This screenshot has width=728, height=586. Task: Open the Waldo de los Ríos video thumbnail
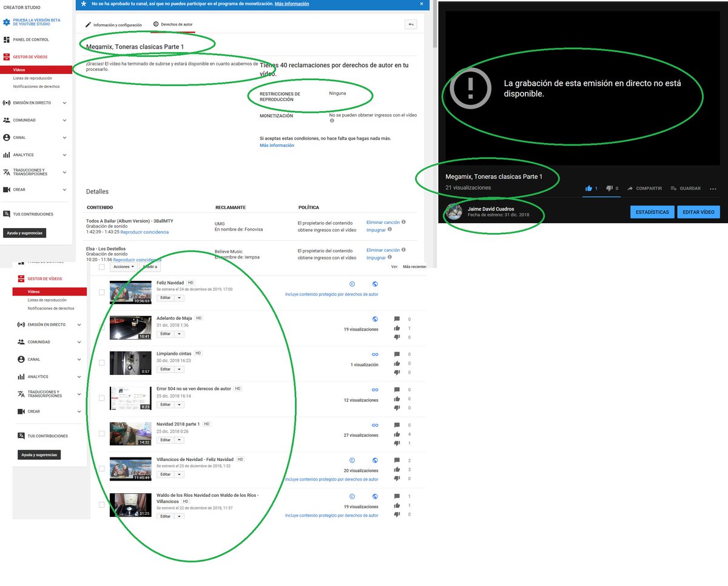pos(130,505)
